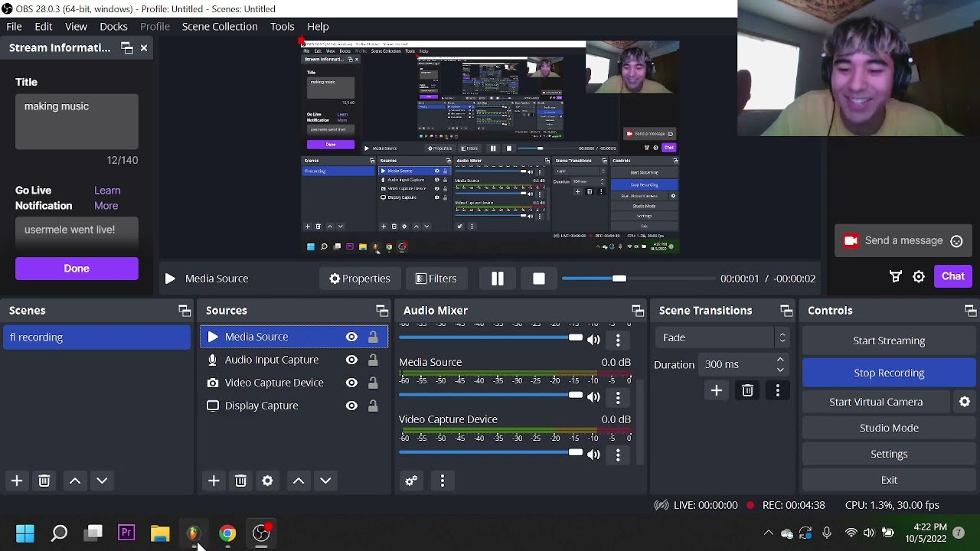Viewport: 980px width, 551px height.
Task: Select the Audio Input Capture source
Action: 271,360
